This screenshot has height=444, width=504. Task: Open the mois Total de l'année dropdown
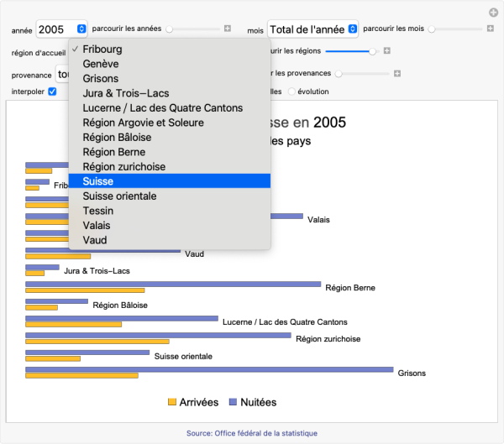(x=313, y=29)
